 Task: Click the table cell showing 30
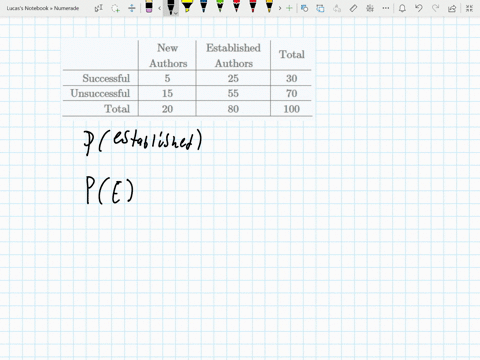(x=291, y=78)
